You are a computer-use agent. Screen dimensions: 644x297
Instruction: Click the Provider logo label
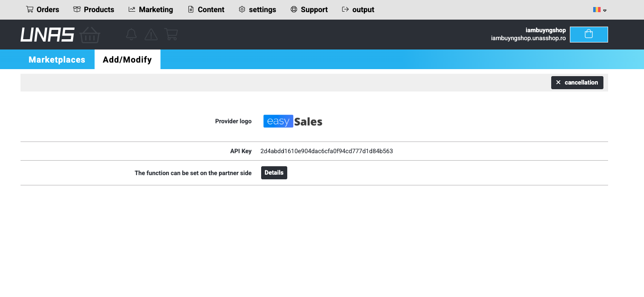(233, 121)
